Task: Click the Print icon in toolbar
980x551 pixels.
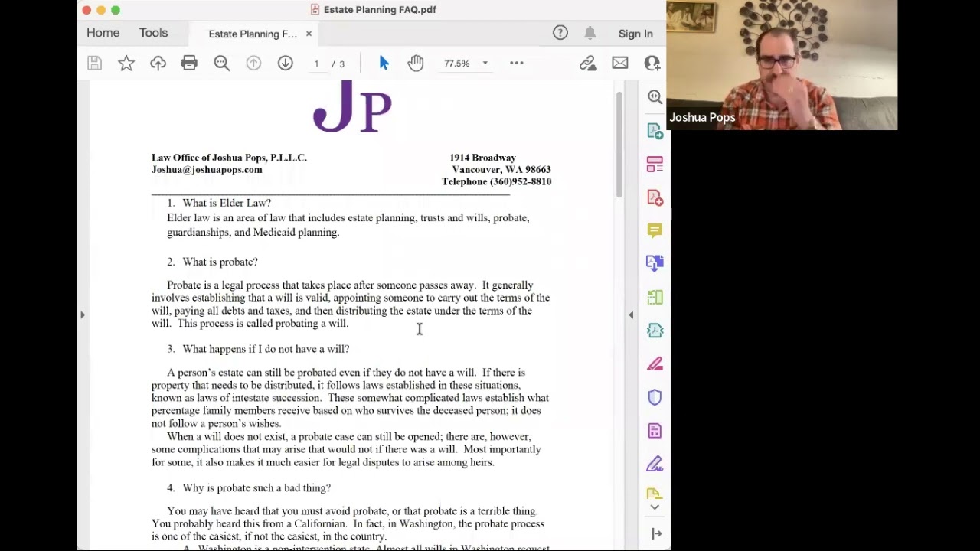Action: tap(189, 64)
